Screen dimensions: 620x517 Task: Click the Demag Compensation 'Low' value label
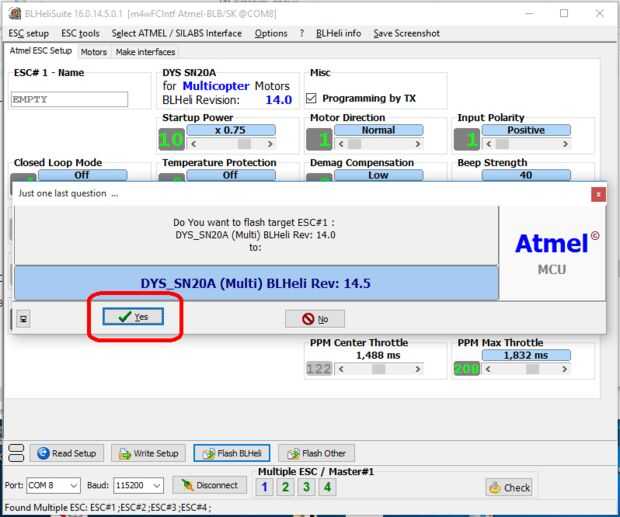[379, 175]
